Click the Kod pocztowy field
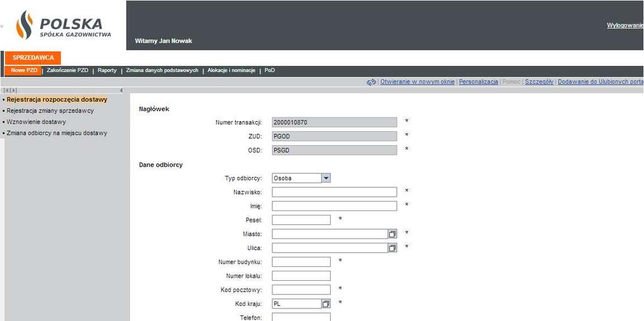644x321 pixels. [301, 290]
